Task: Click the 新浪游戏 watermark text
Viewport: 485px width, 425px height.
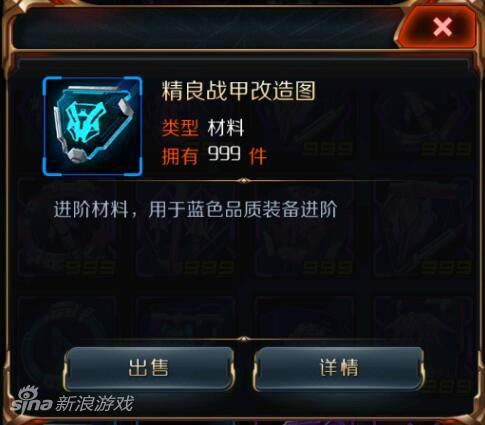Action: pyautogui.click(x=95, y=403)
